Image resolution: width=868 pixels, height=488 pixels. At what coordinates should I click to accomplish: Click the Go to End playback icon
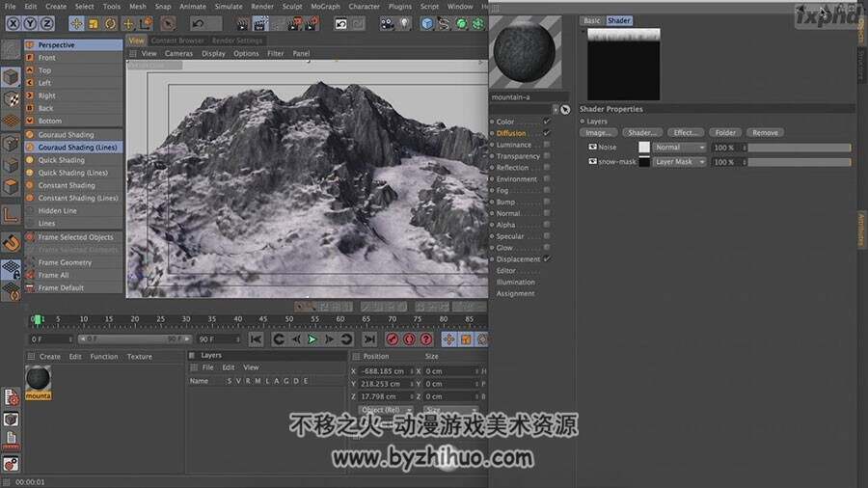(x=369, y=339)
